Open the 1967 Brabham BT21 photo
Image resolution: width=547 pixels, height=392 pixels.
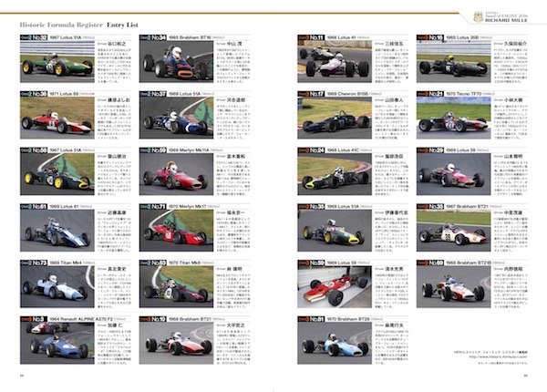pos(453,231)
